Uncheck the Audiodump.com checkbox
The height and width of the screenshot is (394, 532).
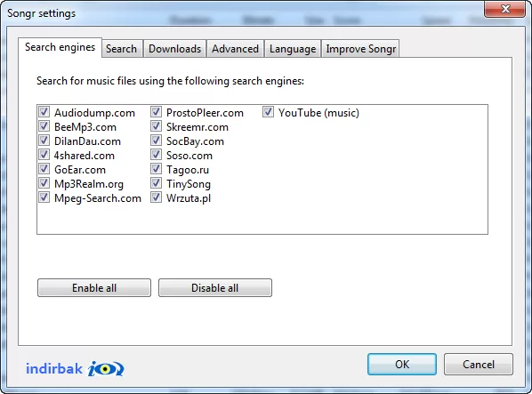pos(44,112)
